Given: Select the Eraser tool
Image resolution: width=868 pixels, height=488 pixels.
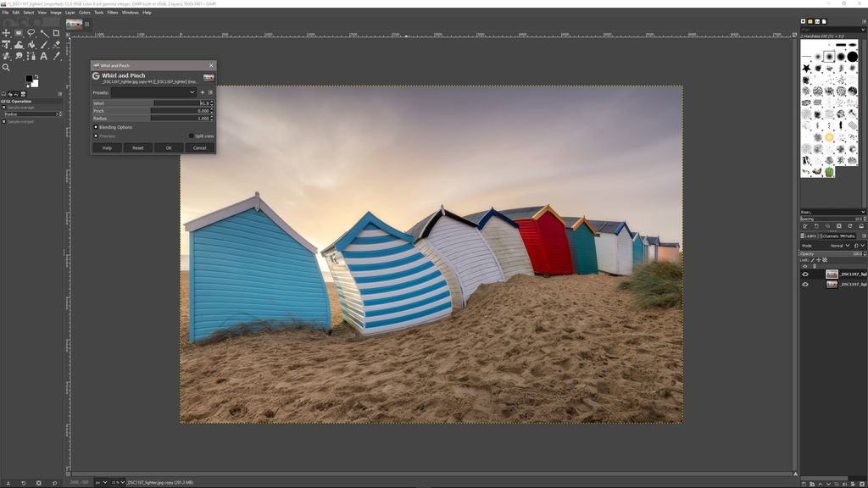Looking at the screenshot, I should coord(56,45).
